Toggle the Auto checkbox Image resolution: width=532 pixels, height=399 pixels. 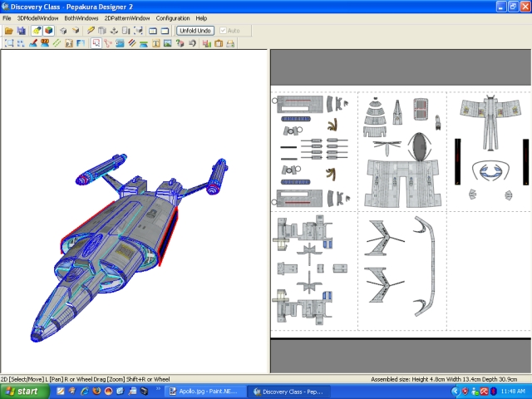(x=223, y=31)
